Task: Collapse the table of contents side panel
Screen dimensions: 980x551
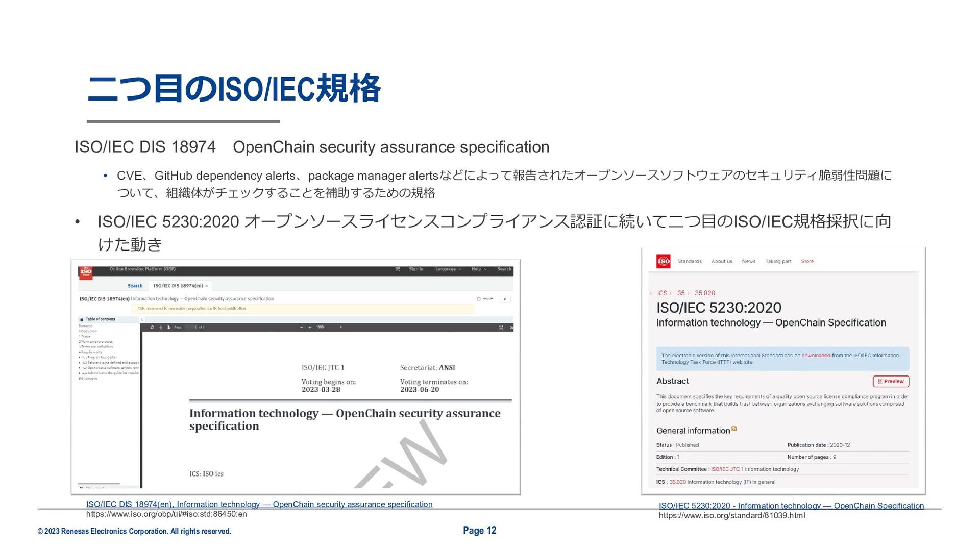Action: 142,320
